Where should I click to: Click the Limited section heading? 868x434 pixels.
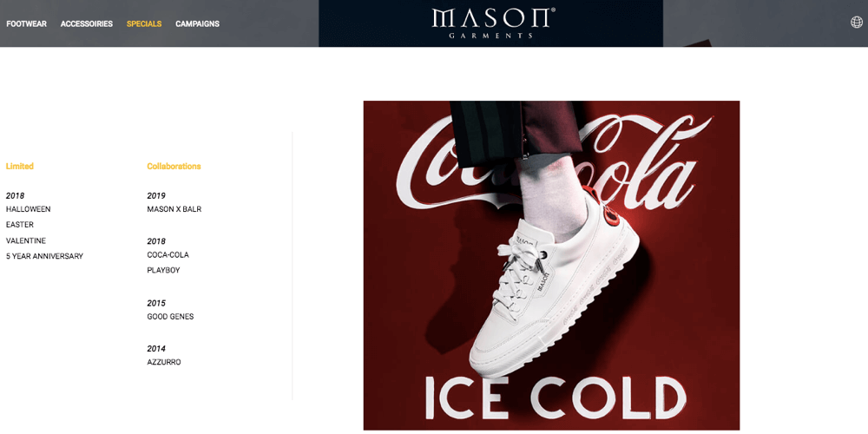[x=20, y=166]
